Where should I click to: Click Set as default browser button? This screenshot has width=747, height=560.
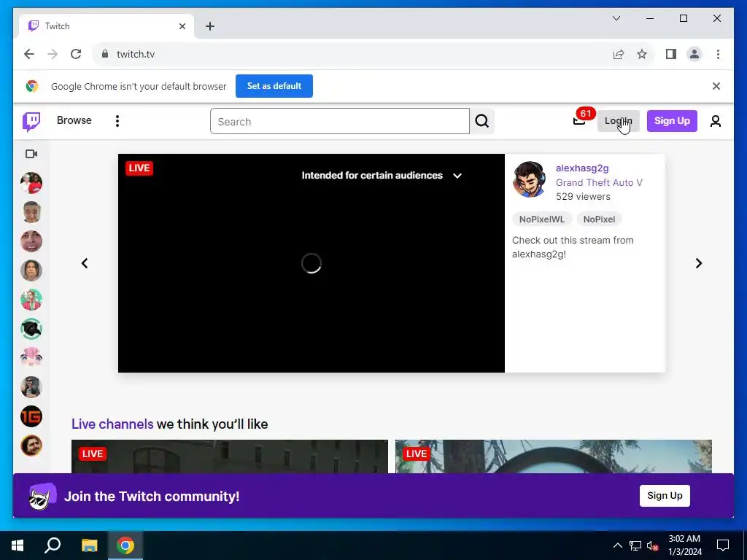(274, 86)
